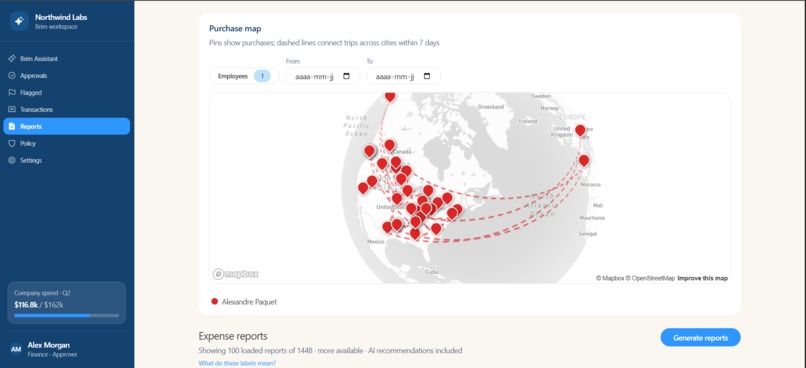Open calendar picker in From date field
The image size is (806, 368).
(x=346, y=76)
